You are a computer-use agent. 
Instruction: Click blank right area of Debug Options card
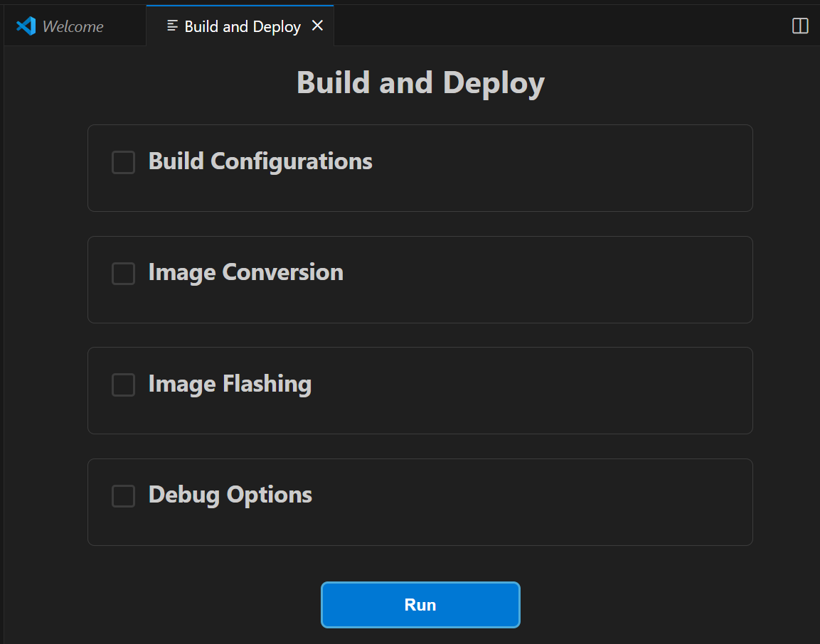605,502
